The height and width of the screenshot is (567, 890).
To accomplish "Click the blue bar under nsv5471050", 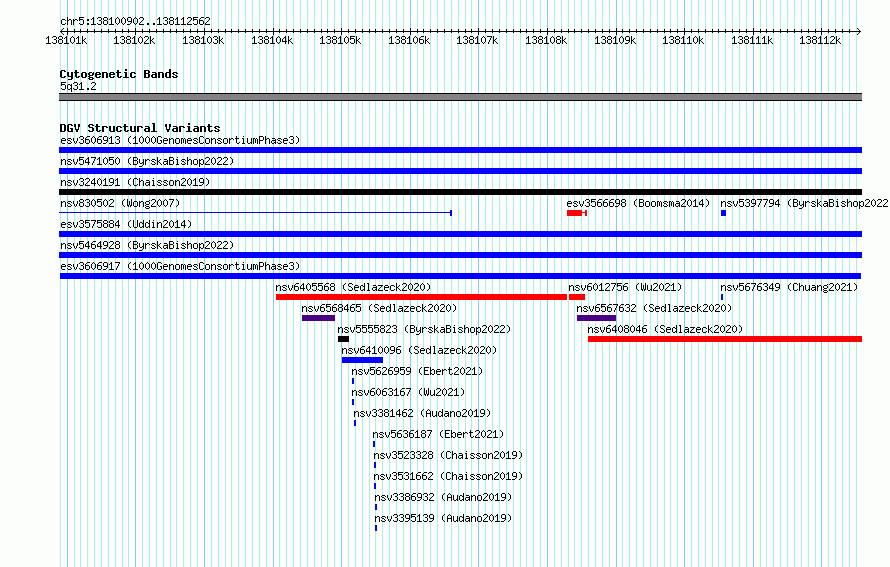I will (x=460, y=171).
